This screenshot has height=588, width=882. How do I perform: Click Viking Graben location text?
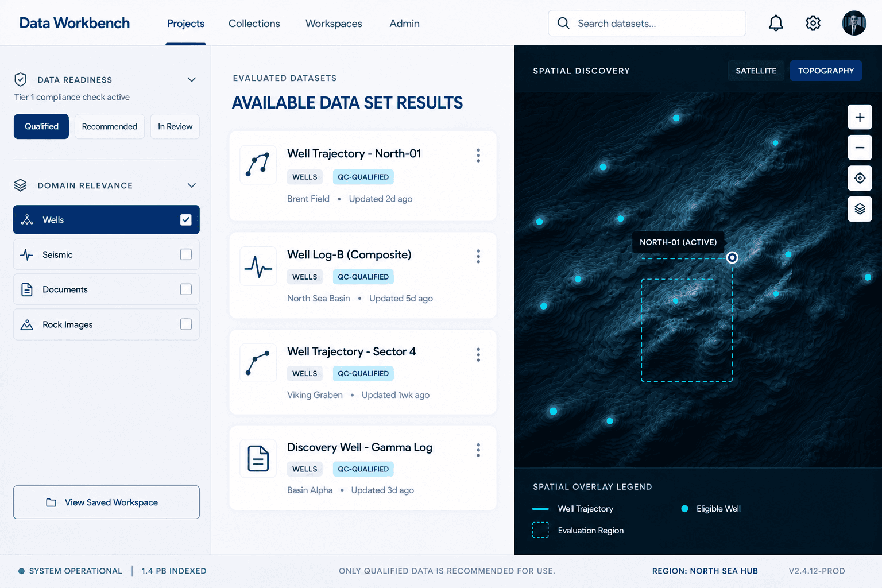coord(315,395)
